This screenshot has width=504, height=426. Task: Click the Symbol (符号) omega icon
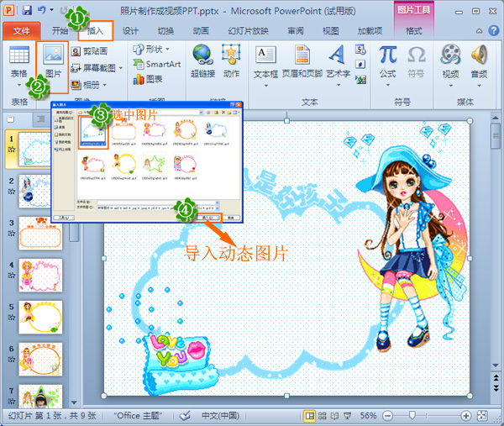point(417,55)
